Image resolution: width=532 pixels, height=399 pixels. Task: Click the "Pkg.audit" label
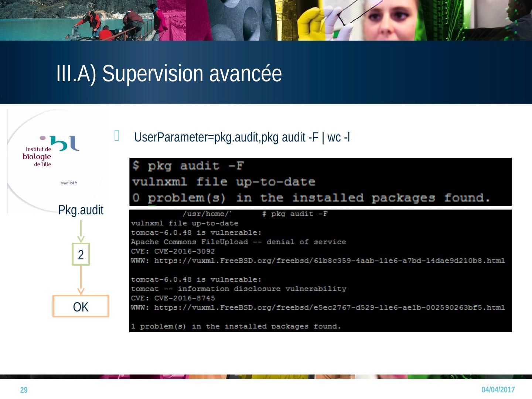(x=81, y=210)
